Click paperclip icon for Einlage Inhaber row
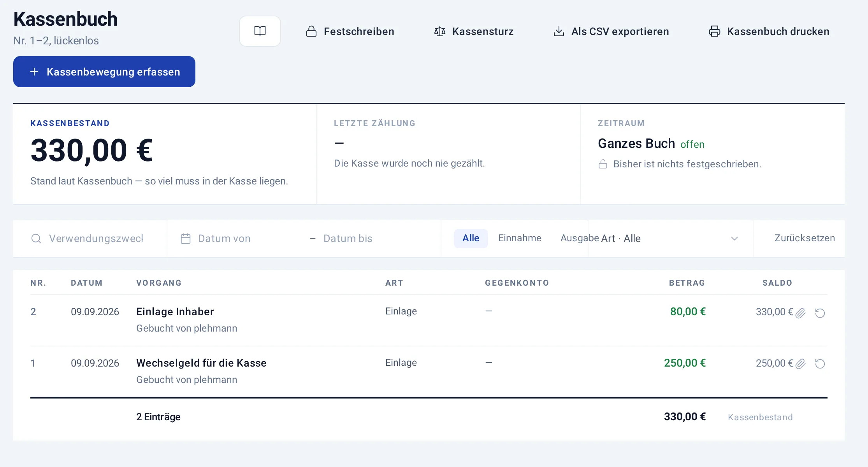This screenshot has height=467, width=868. (x=800, y=313)
